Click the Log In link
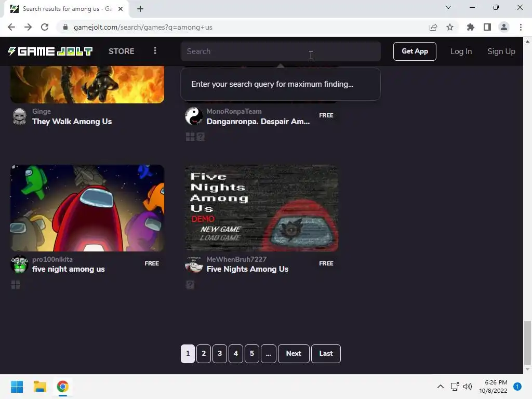This screenshot has width=532, height=399. (x=461, y=51)
